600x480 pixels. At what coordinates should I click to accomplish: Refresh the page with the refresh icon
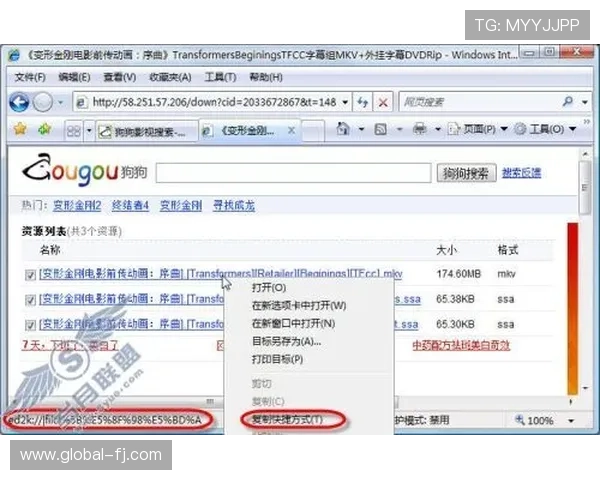(x=362, y=102)
